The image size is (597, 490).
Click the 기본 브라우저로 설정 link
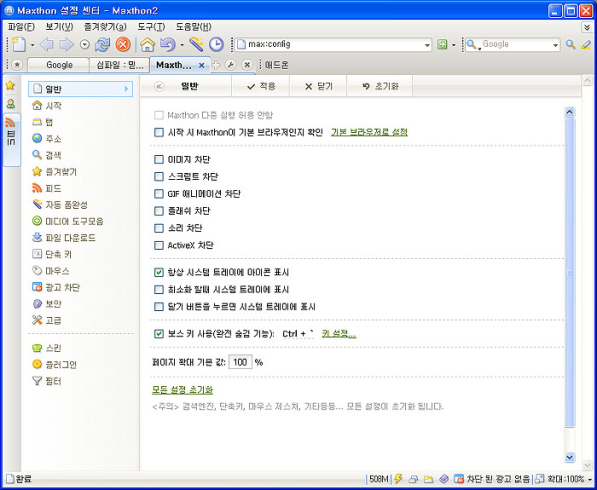tap(369, 132)
